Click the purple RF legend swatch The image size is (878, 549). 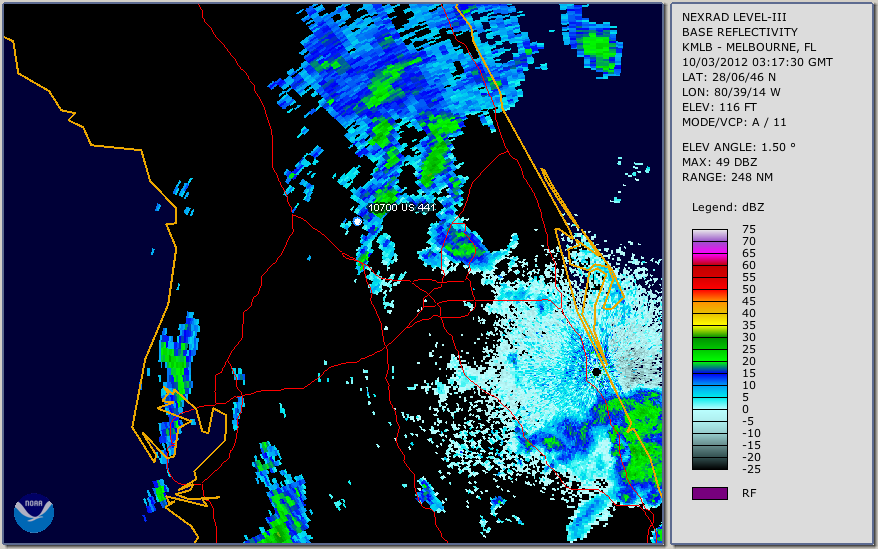pos(709,493)
